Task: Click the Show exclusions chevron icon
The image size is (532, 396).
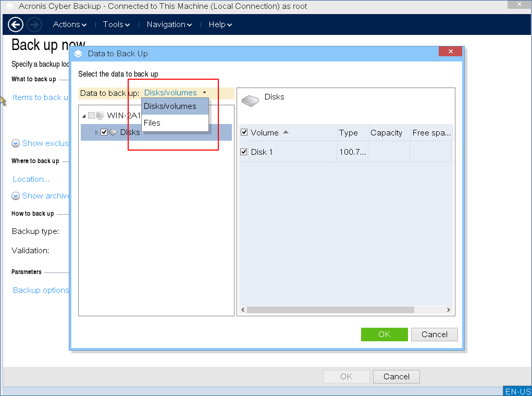Action: (16, 143)
